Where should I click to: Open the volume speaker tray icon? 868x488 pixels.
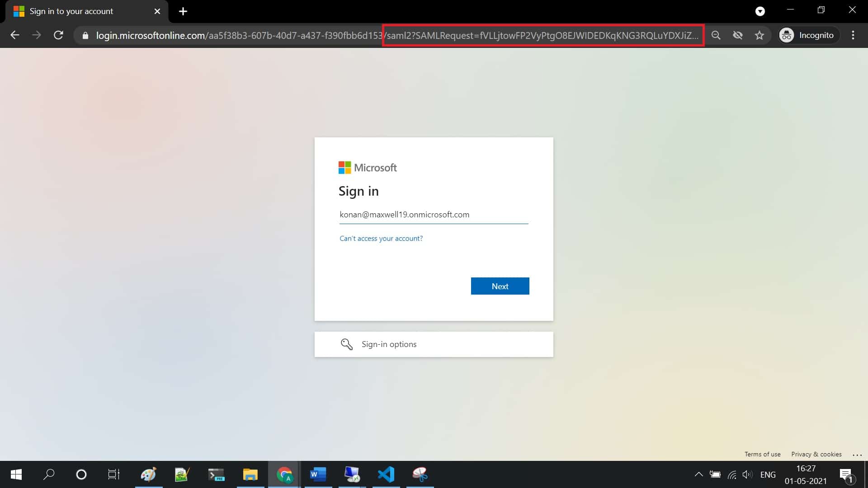click(x=747, y=474)
